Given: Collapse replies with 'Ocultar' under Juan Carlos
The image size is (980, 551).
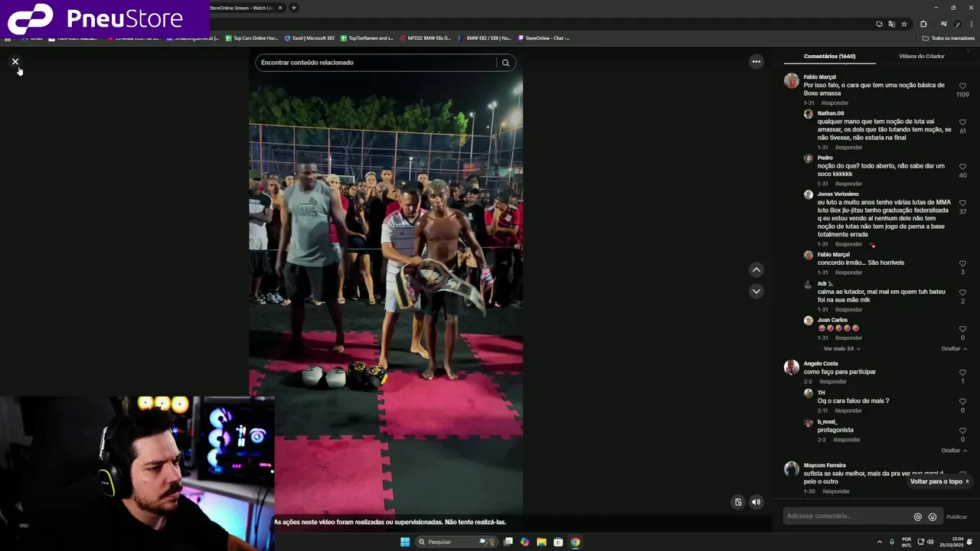Looking at the screenshot, I should click(953, 349).
